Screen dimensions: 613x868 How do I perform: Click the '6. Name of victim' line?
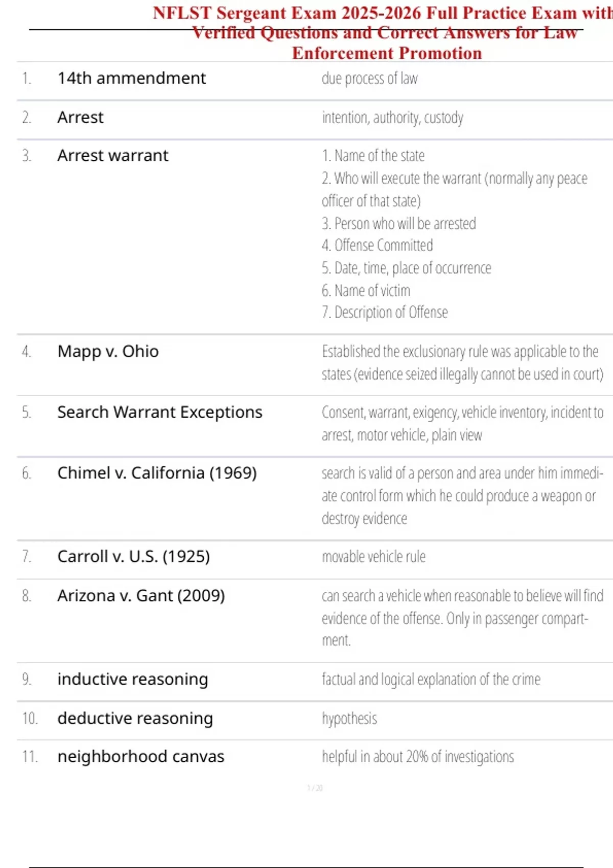(x=366, y=291)
